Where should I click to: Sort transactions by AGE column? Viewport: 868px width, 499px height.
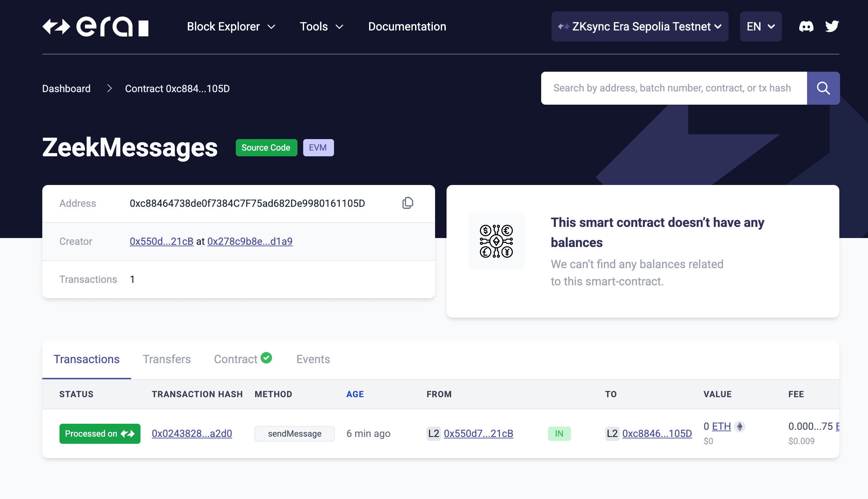pos(355,394)
